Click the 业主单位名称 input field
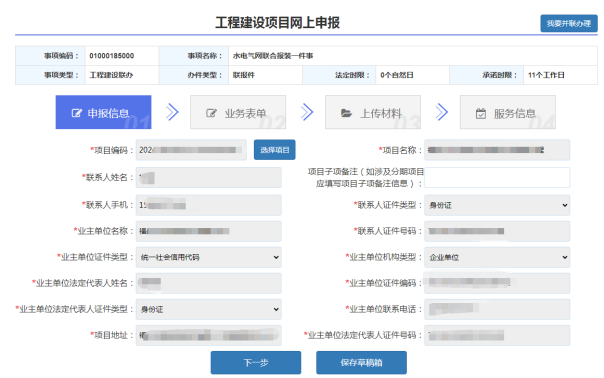Viewport: 604px width, 378px height. (208, 231)
